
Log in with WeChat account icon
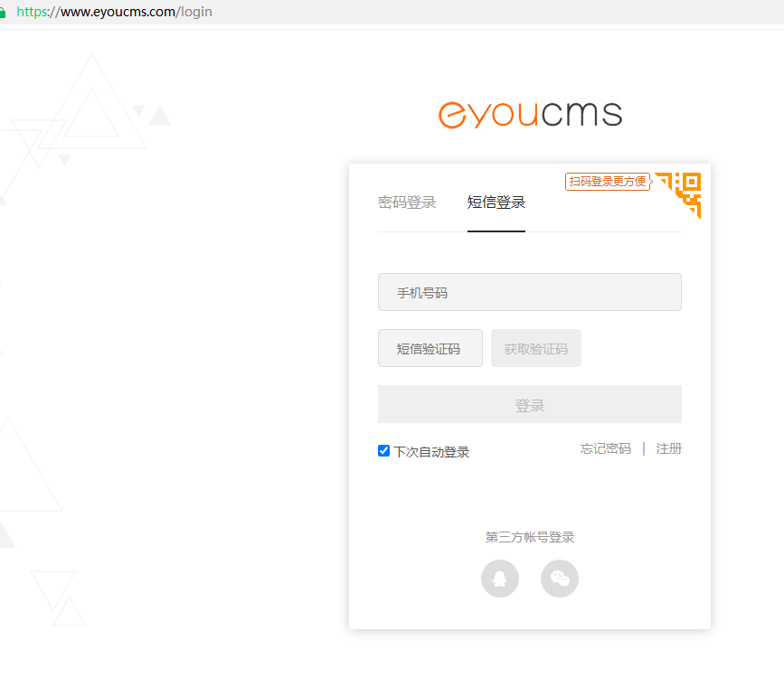point(560,579)
